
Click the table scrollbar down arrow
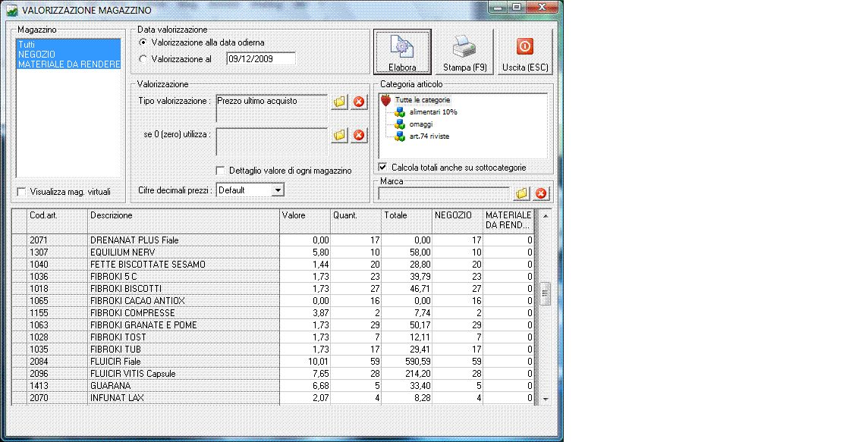[546, 399]
